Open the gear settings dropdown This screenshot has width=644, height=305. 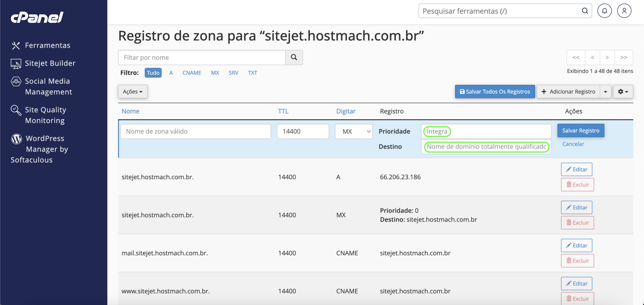(623, 92)
